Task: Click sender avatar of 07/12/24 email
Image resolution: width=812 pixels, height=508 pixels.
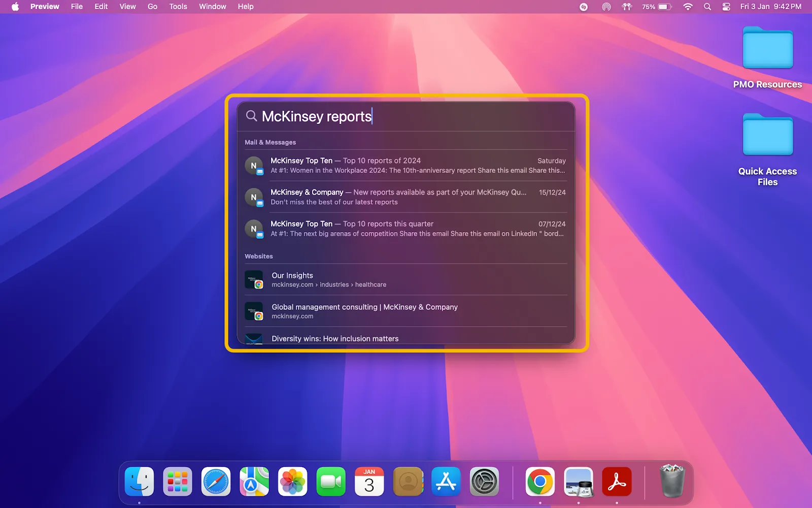Action: [x=254, y=229]
